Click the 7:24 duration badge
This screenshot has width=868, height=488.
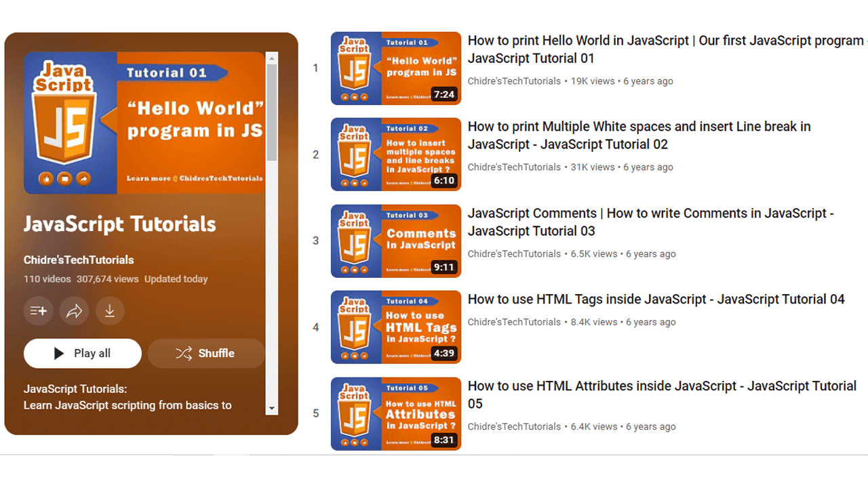point(444,94)
